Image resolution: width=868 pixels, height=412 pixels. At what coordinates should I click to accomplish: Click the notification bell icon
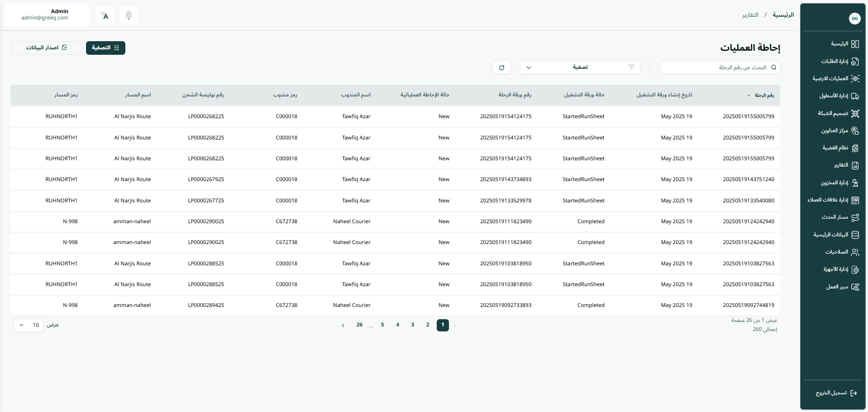129,15
